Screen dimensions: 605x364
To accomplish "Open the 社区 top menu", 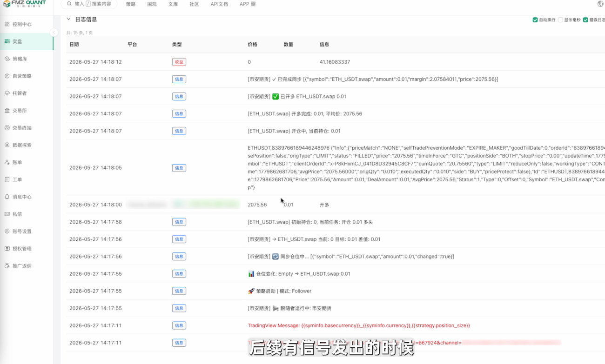I will tap(194, 4).
